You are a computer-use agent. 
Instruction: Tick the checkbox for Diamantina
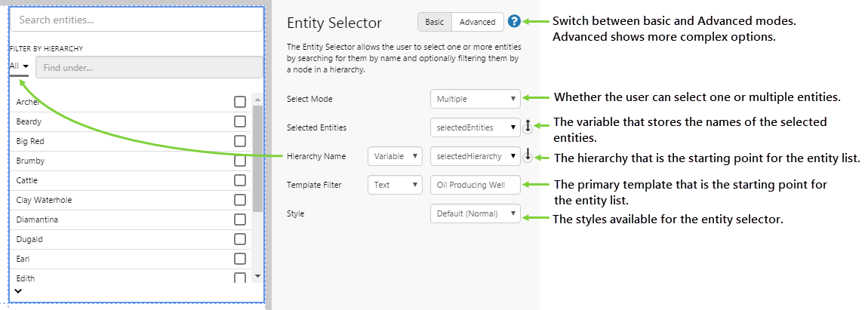240,219
